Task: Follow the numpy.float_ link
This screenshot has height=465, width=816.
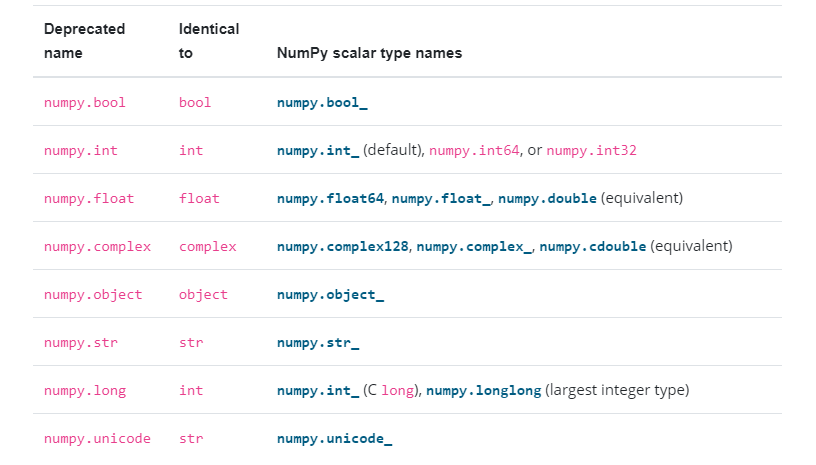Action: point(441,199)
